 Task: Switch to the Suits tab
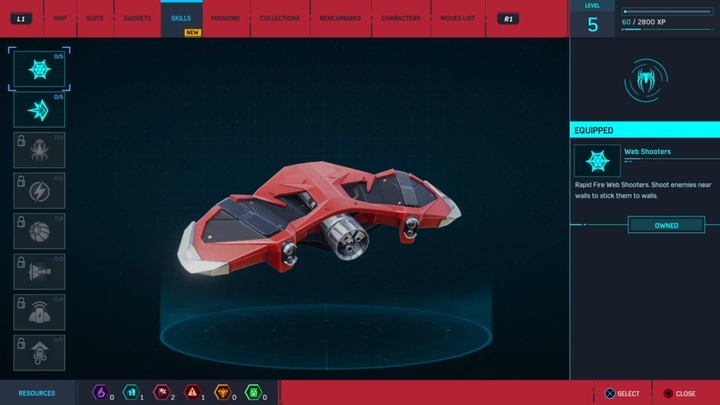[95, 18]
